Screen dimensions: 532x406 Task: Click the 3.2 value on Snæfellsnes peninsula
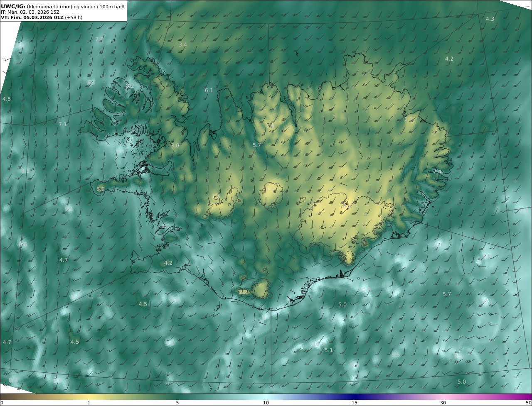(x=101, y=189)
